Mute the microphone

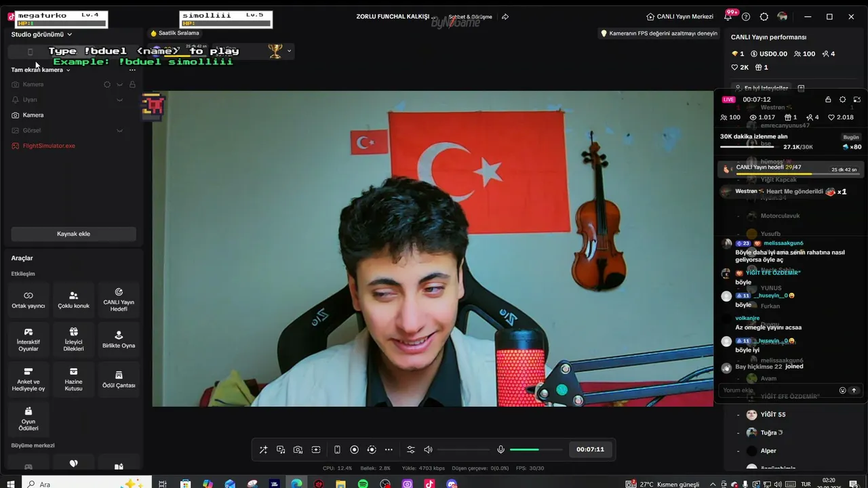tap(500, 449)
